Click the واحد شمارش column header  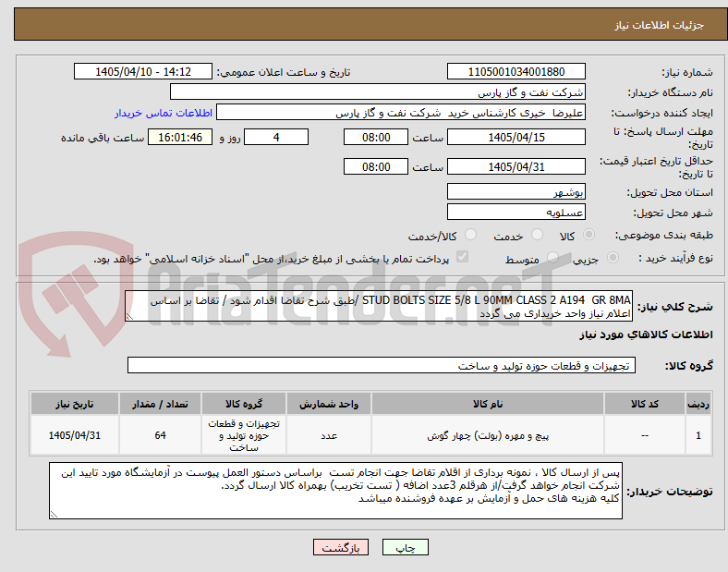click(x=329, y=404)
